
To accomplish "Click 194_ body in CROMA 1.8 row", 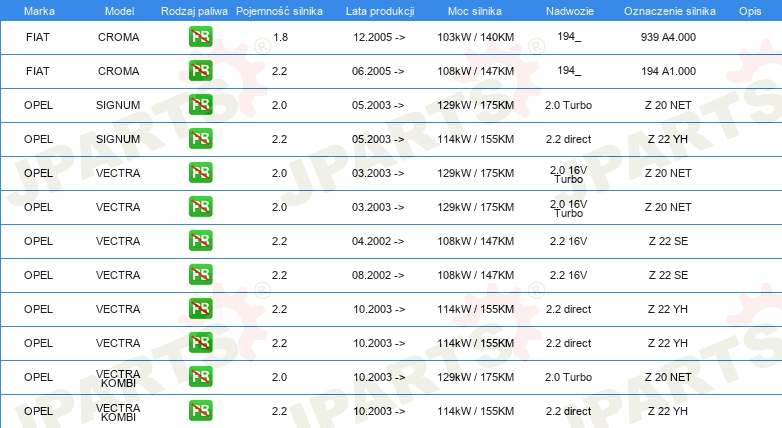I will (569, 36).
